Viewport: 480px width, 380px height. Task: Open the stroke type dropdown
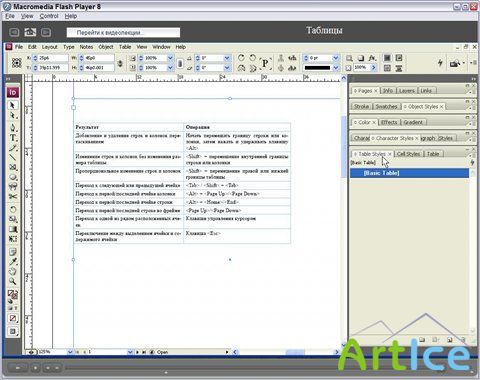[x=336, y=68]
